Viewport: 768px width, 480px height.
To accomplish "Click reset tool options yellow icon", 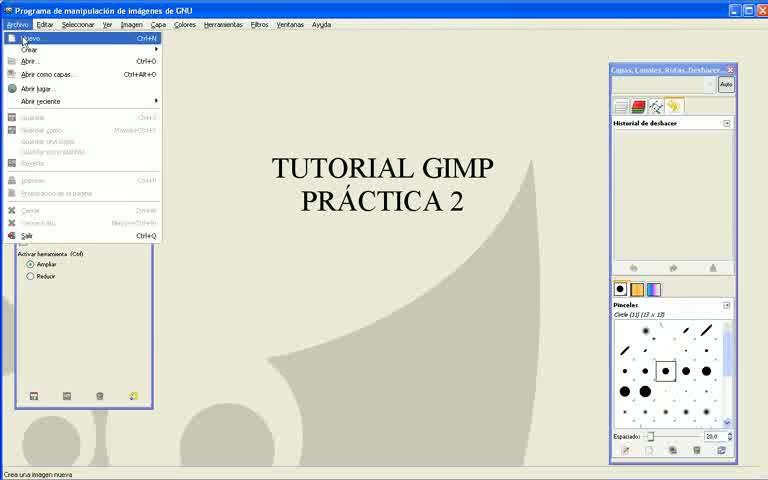I will coord(133,396).
